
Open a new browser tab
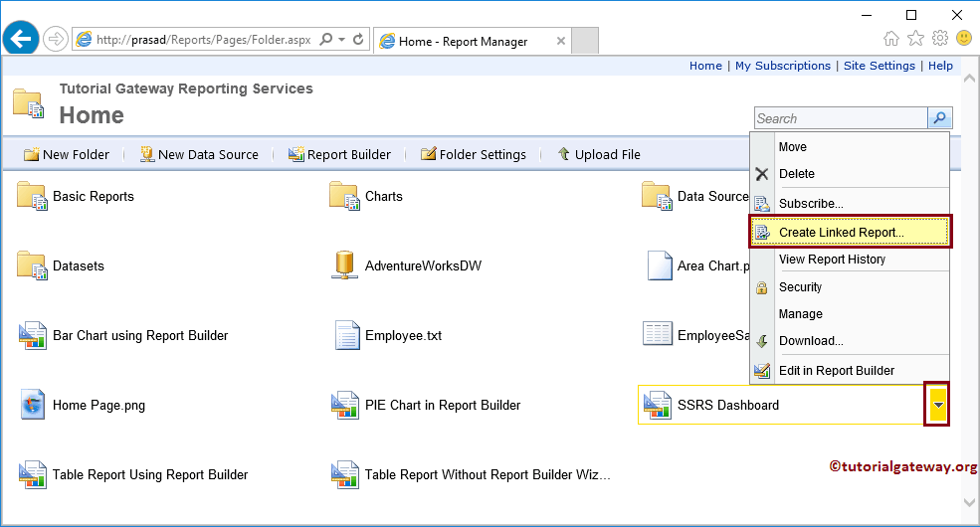click(585, 41)
